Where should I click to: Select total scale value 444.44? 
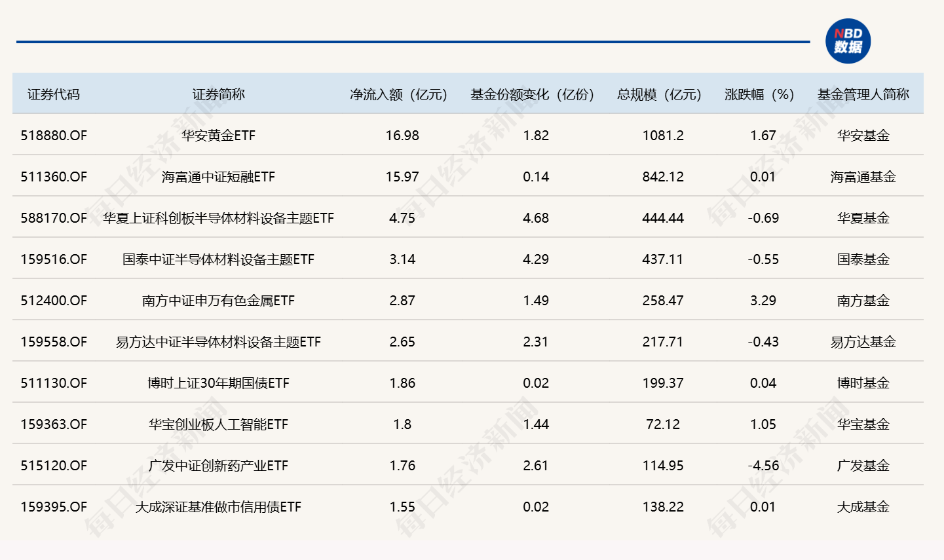point(663,218)
